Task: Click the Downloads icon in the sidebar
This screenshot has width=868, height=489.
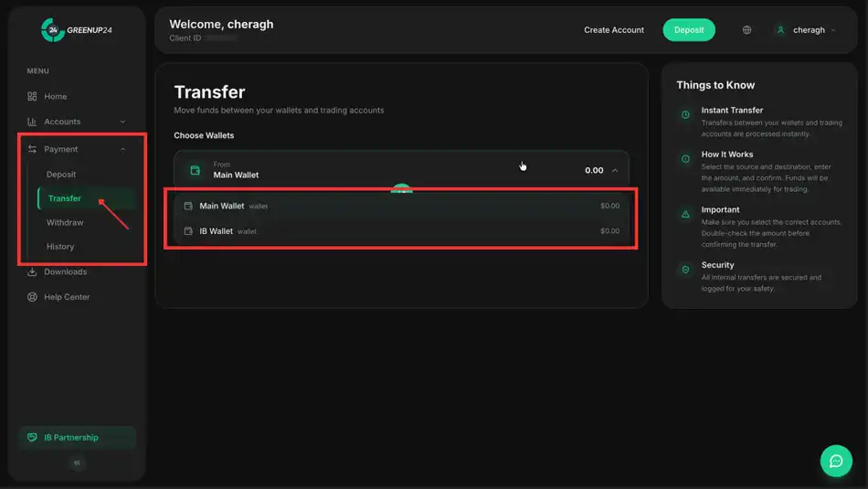Action: click(32, 271)
